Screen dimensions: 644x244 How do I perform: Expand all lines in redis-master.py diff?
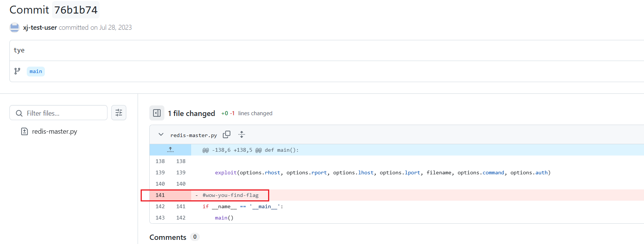point(242,134)
